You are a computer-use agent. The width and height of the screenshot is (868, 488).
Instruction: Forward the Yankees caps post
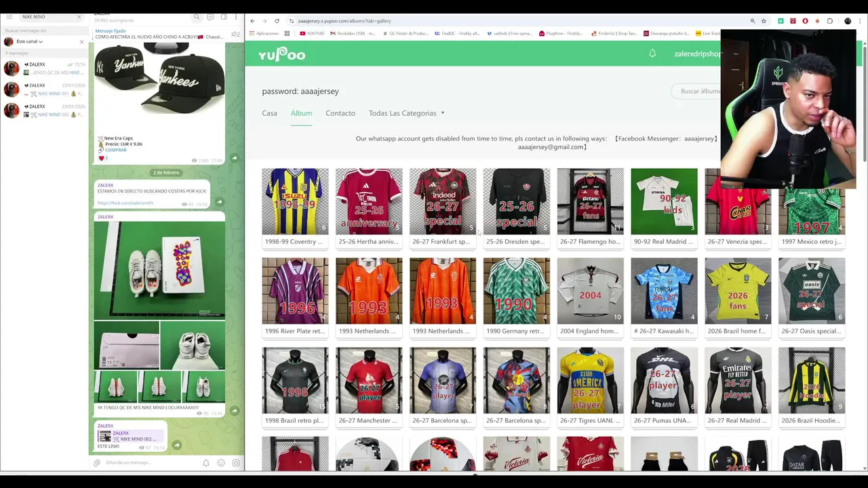(x=235, y=158)
